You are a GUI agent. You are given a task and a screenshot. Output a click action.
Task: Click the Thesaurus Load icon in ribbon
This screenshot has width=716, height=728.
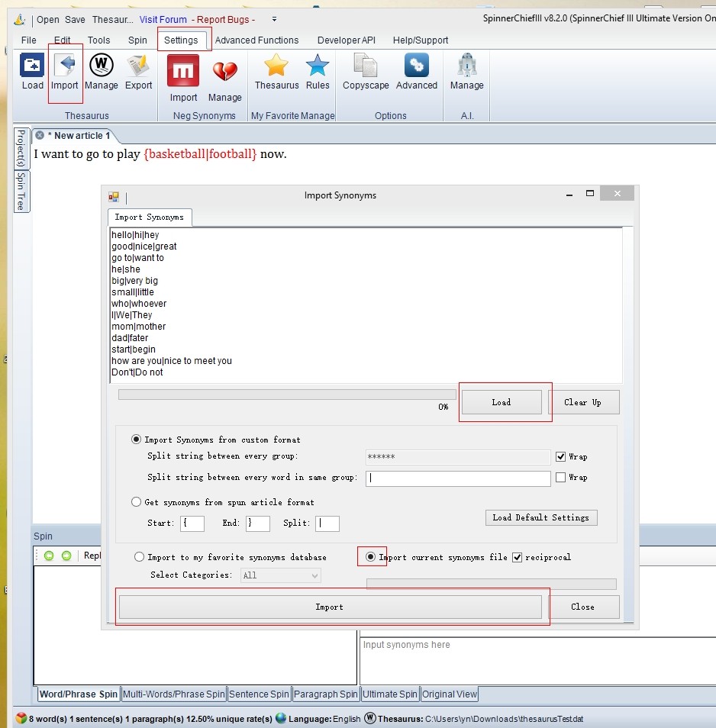coord(32,66)
